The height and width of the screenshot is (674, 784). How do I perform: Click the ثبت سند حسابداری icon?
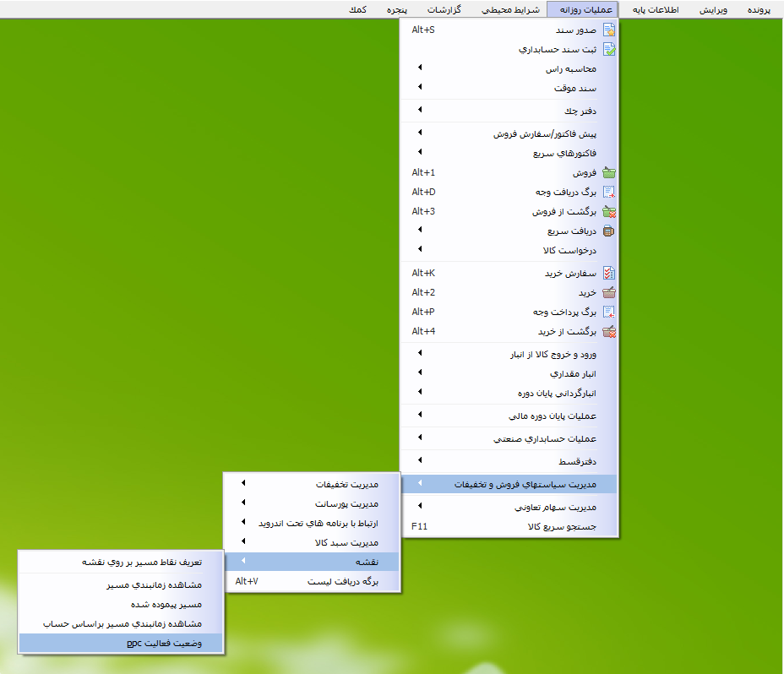coord(608,49)
